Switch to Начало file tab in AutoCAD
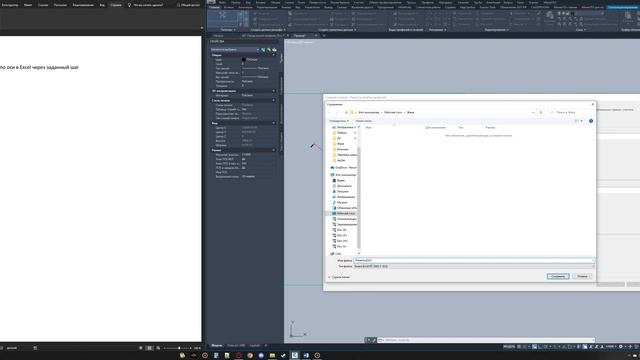The height and width of the screenshot is (360, 640). [x=218, y=36]
